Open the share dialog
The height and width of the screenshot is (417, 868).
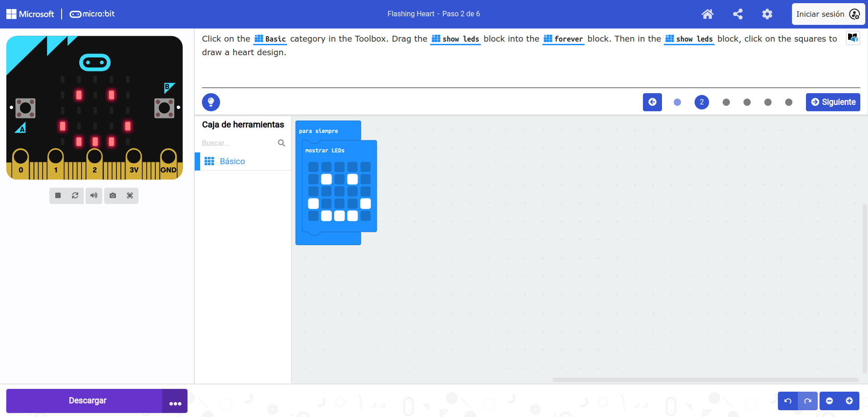pyautogui.click(x=738, y=14)
